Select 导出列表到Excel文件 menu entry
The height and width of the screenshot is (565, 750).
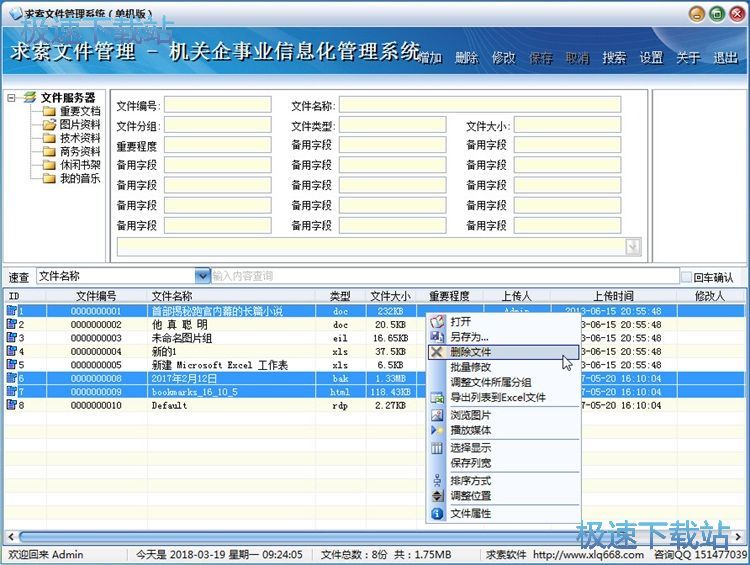[497, 397]
